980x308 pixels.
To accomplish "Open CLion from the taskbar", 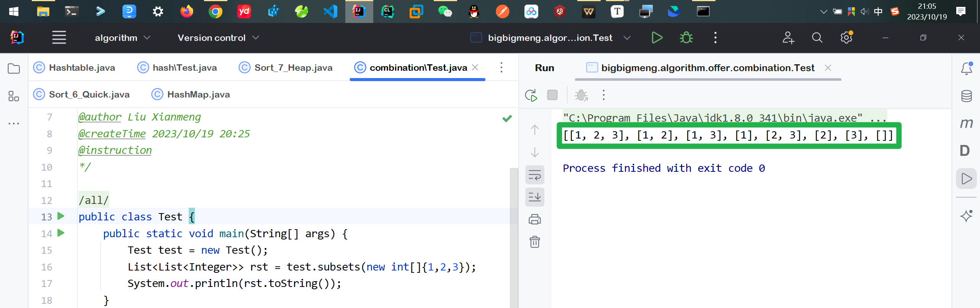I will (x=387, y=11).
